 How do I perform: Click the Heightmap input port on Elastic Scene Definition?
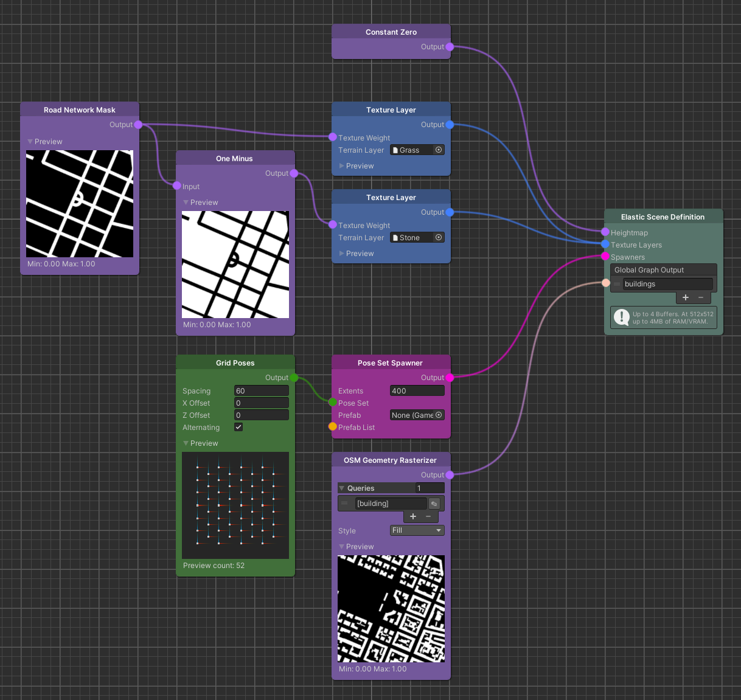604,232
